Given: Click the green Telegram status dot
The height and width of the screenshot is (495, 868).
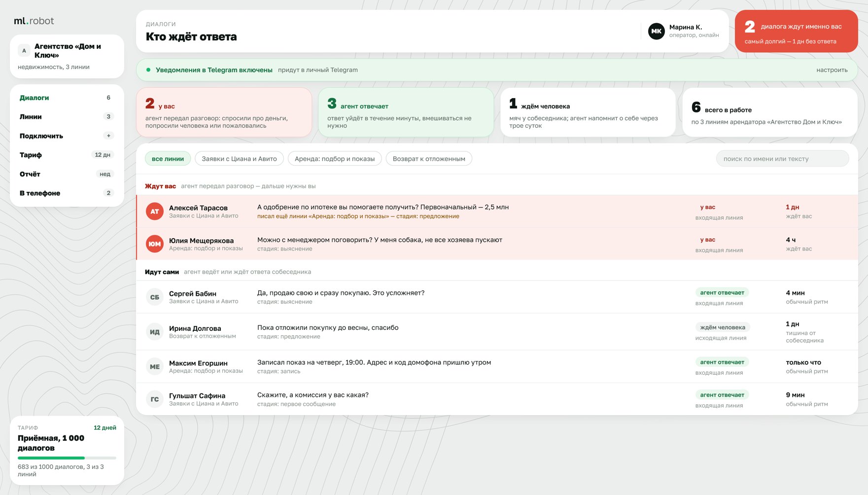Looking at the screenshot, I should pyautogui.click(x=148, y=70).
